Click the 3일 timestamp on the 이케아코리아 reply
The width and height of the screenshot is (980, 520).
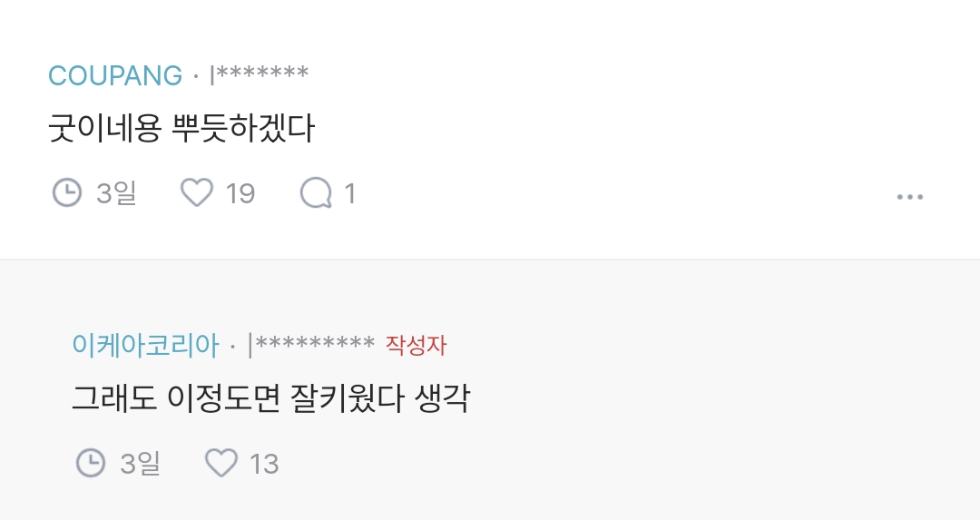(x=140, y=464)
